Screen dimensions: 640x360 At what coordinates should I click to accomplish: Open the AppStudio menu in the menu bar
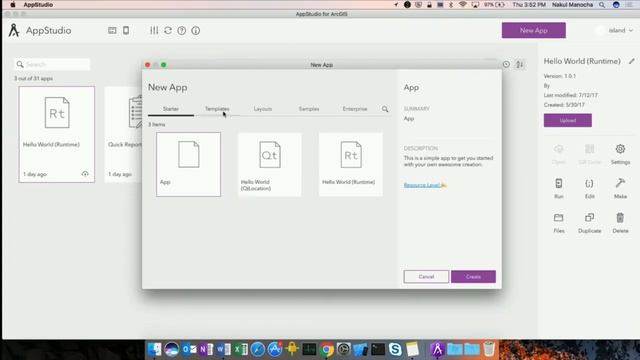(x=38, y=5)
